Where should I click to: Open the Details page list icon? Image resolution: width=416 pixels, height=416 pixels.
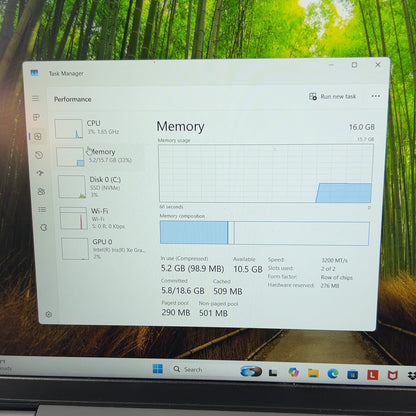tap(42, 209)
